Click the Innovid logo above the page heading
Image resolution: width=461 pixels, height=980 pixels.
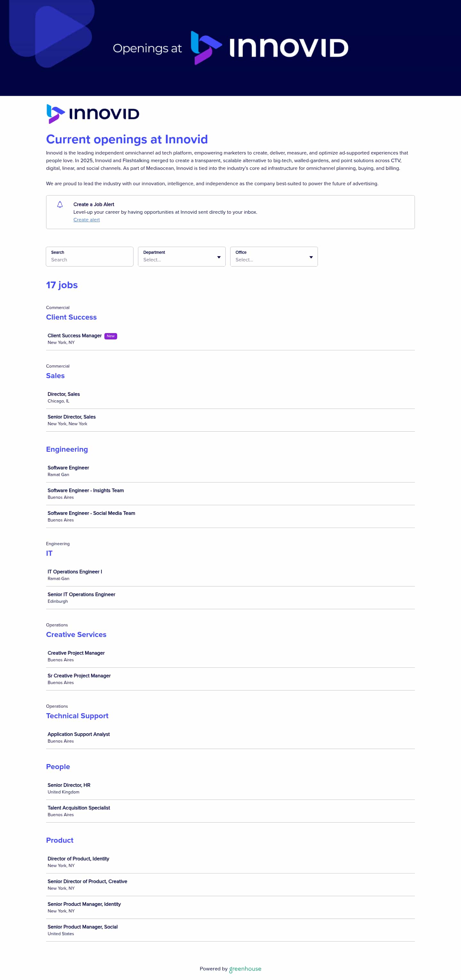[x=93, y=114]
